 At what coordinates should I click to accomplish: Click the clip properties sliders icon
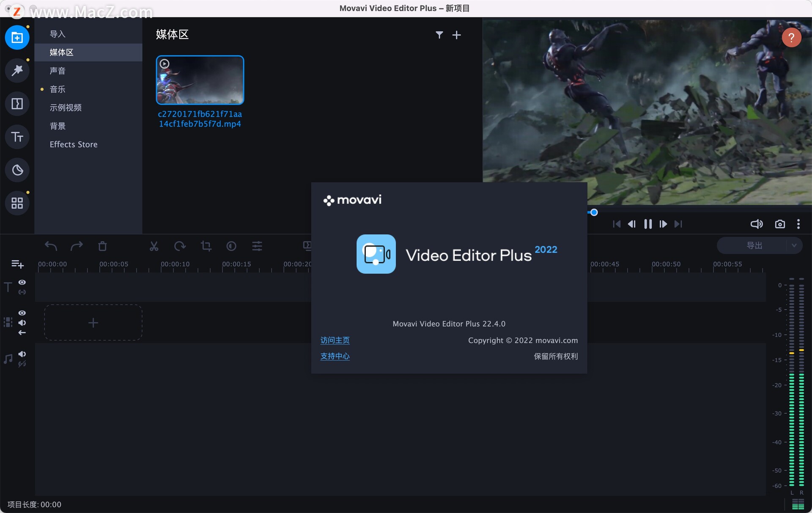tap(257, 246)
